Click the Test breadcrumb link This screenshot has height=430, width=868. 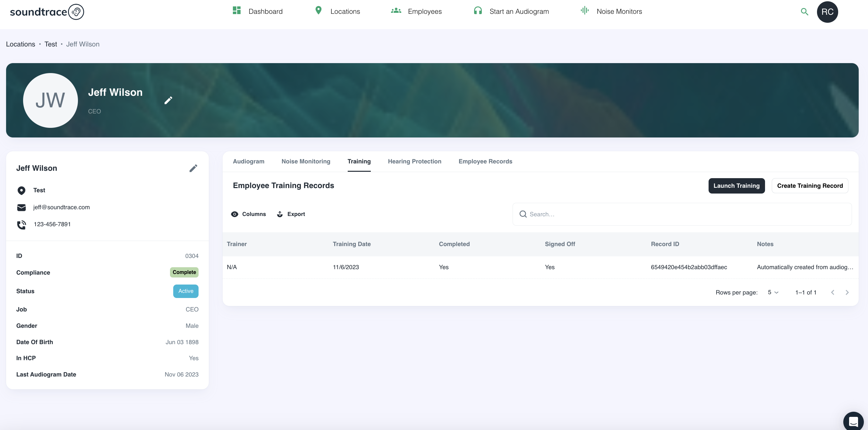51,44
